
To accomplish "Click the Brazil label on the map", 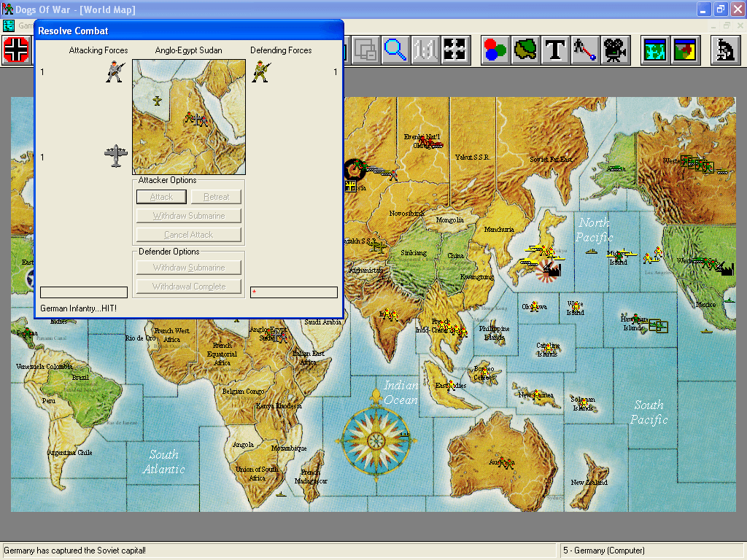I will 80,377.
